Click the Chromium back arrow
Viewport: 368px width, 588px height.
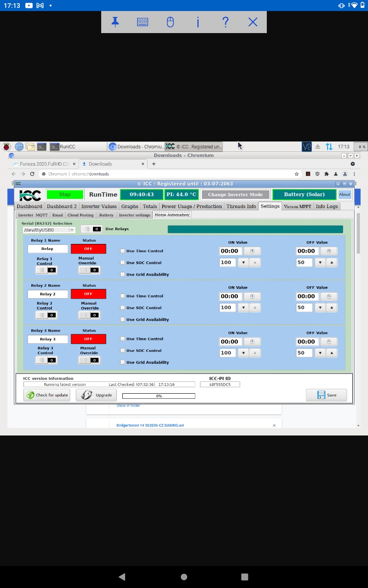pos(13,174)
